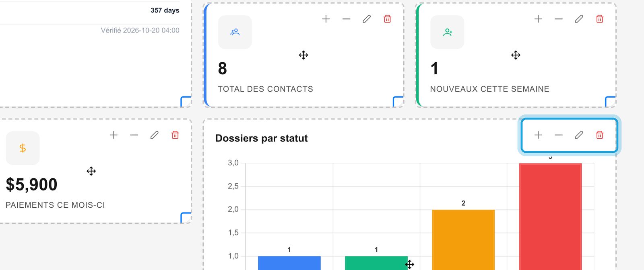Click minus icon on Total des contacts card
The image size is (644, 270).
coord(347,19)
